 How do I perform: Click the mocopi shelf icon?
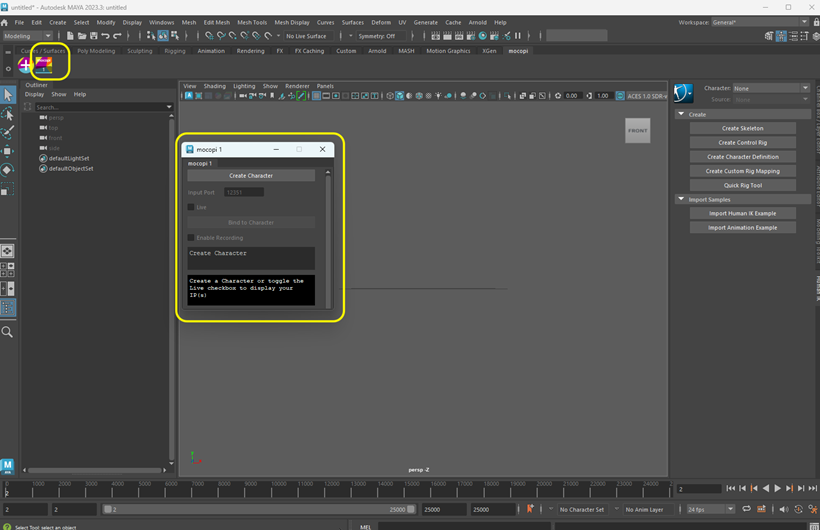(45, 65)
